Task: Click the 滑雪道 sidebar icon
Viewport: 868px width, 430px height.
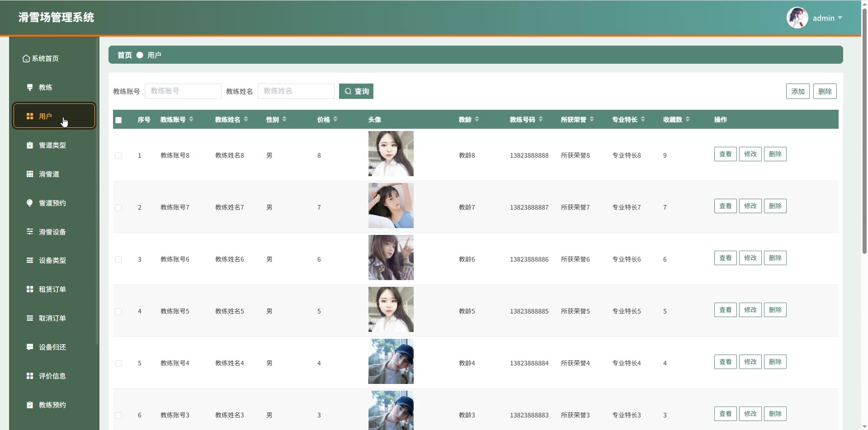Action: 30,174
